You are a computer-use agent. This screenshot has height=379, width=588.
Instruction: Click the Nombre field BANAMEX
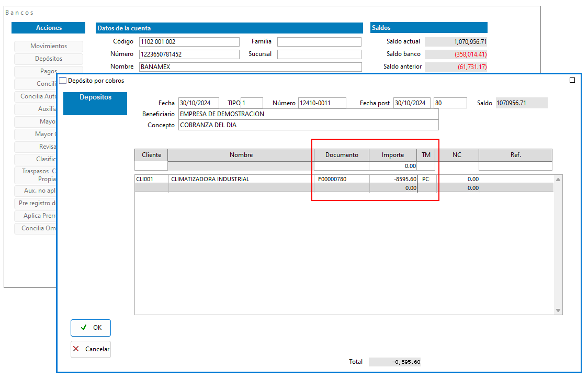coord(251,67)
